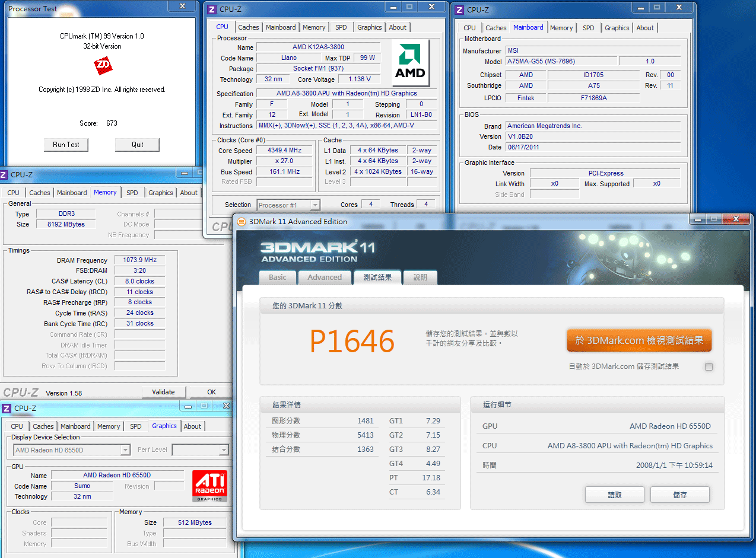
Task: Click the 图形分數 value 1481
Action: tap(366, 421)
